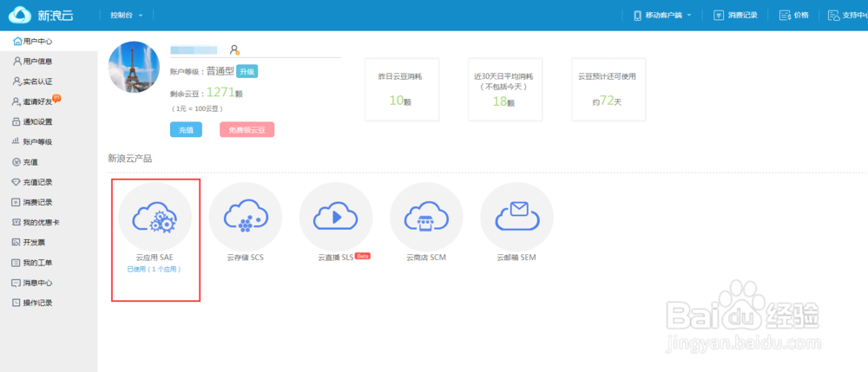Open the 云直播 SLS product icon
Viewport: 868px width, 372px height.
tap(336, 219)
